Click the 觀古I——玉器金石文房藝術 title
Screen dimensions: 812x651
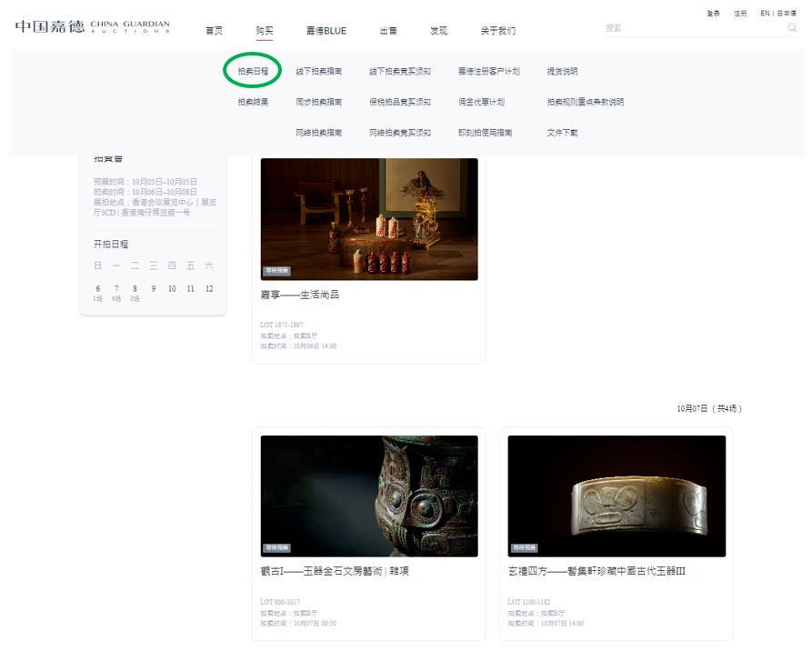[x=335, y=571]
